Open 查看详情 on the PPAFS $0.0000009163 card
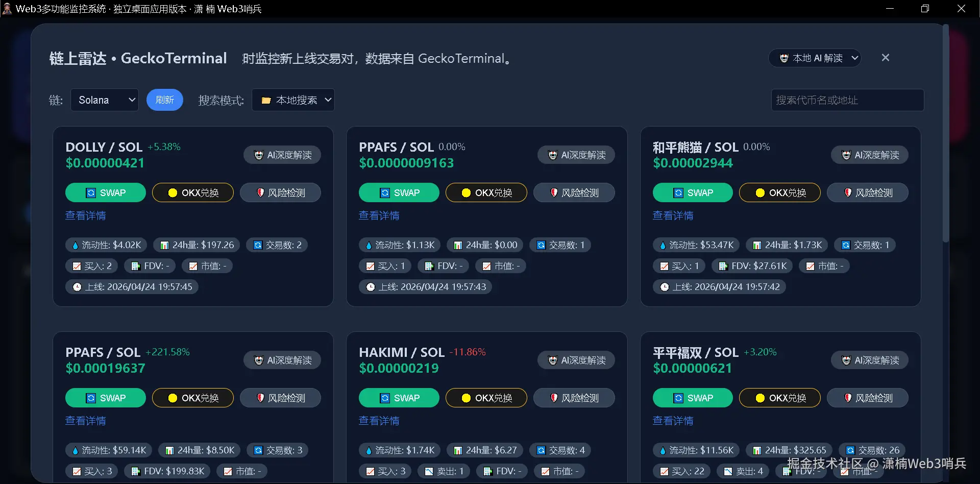The height and width of the screenshot is (484, 980). 379,216
